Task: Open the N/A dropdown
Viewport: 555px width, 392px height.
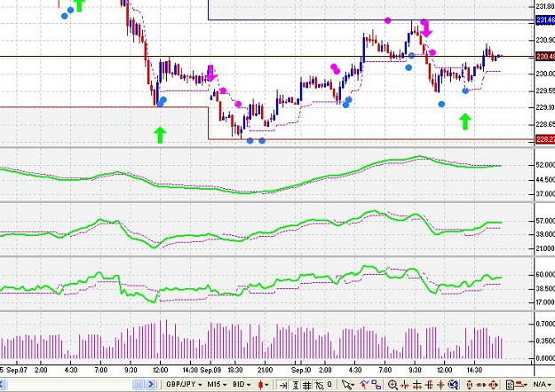Action: (x=542, y=384)
